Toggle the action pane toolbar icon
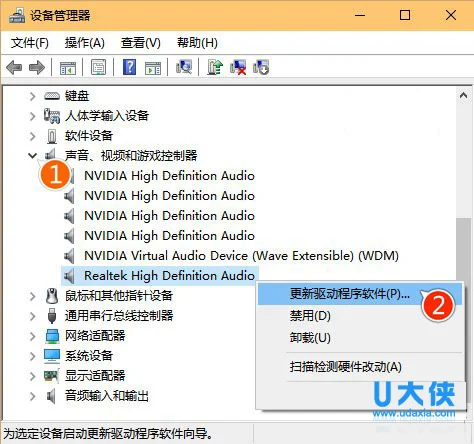Viewport: 474px width, 444px height. 153,68
